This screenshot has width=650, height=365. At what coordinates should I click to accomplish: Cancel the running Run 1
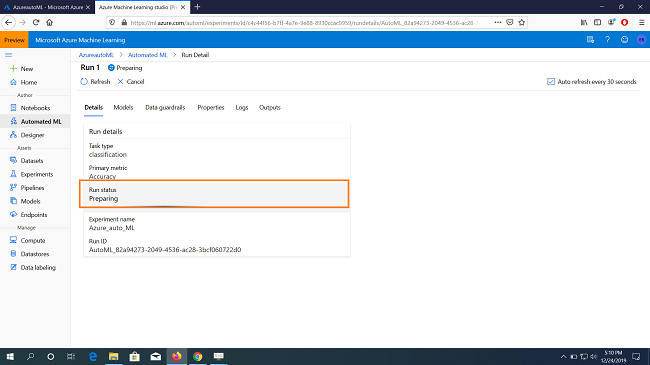[131, 82]
